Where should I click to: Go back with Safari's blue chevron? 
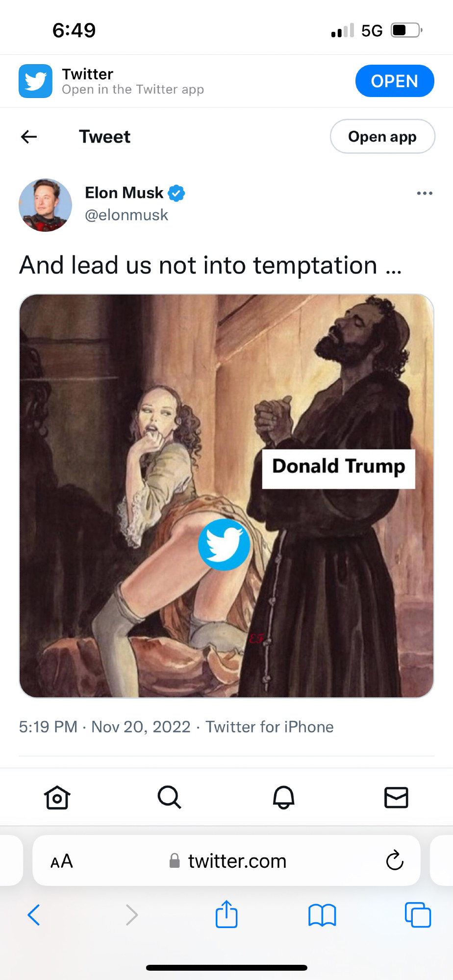pyautogui.click(x=34, y=915)
